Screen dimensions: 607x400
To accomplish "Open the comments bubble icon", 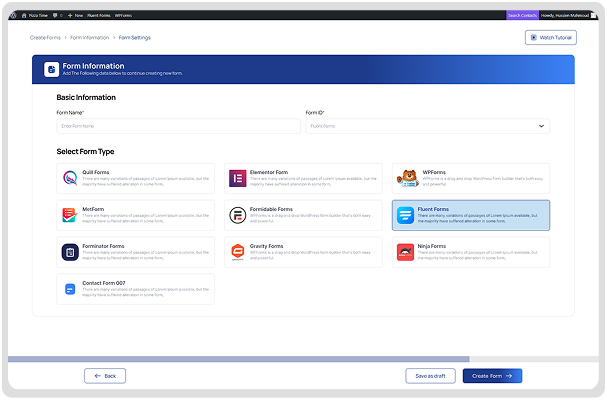I will coord(57,15).
